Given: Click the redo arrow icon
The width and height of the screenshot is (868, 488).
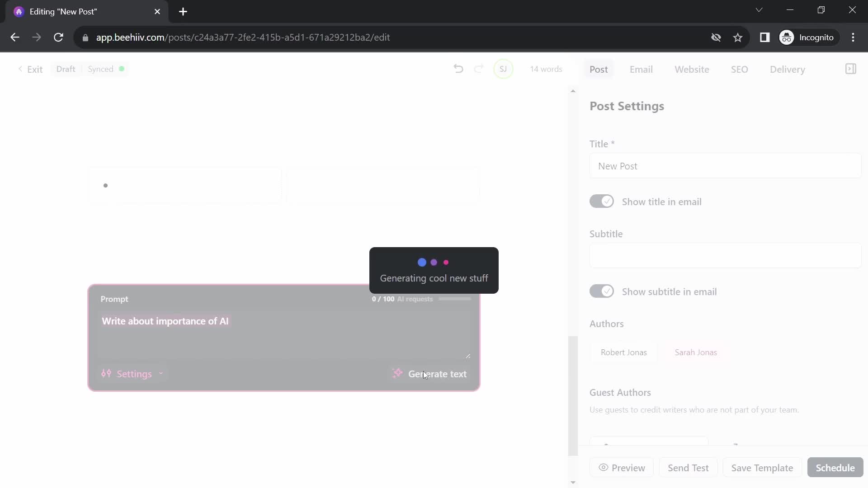Looking at the screenshot, I should pyautogui.click(x=478, y=69).
